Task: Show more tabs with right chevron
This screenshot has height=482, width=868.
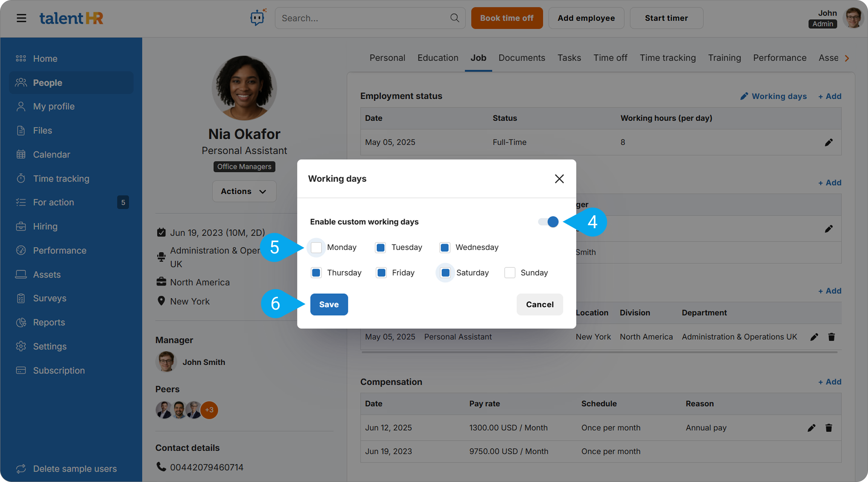Action: pyautogui.click(x=847, y=58)
